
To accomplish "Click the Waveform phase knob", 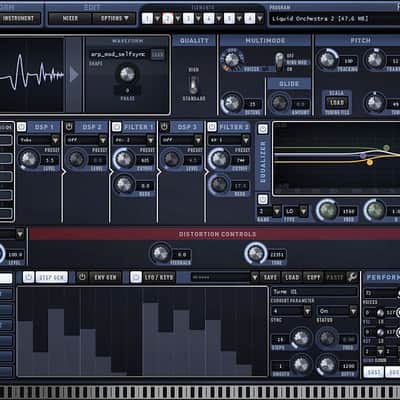I will point(127,74).
